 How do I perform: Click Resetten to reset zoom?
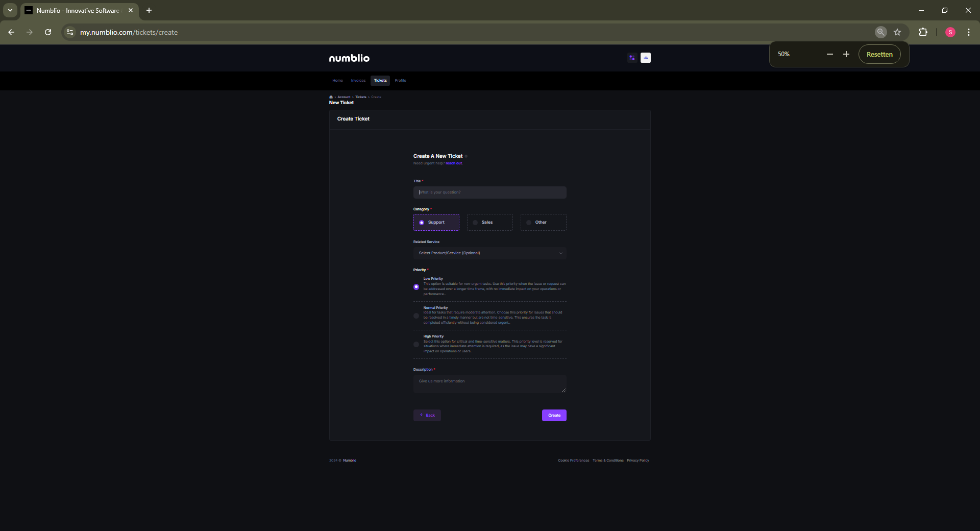pos(879,54)
